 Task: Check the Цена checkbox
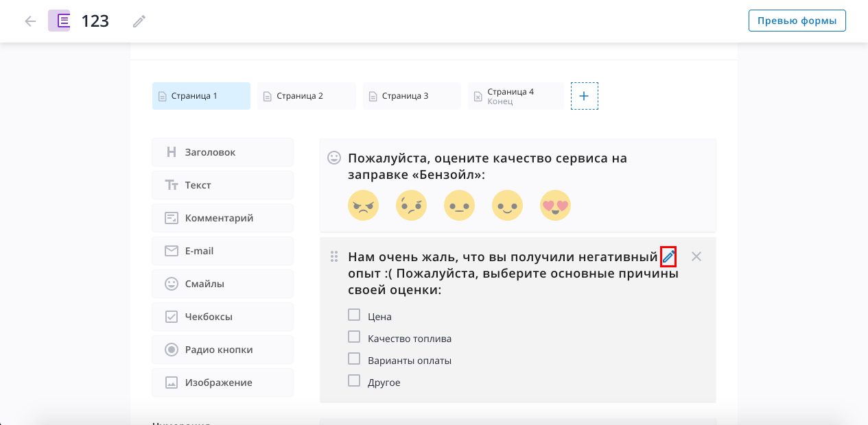click(354, 315)
